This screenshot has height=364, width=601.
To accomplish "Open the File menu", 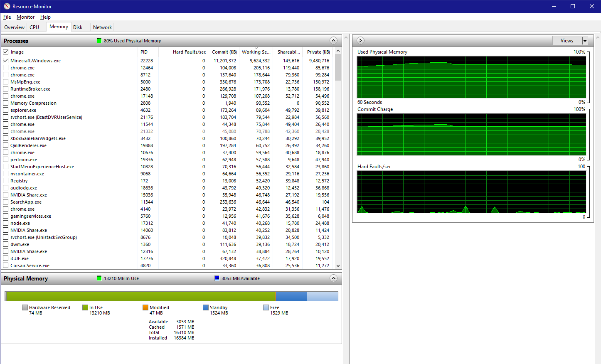I will [7, 17].
